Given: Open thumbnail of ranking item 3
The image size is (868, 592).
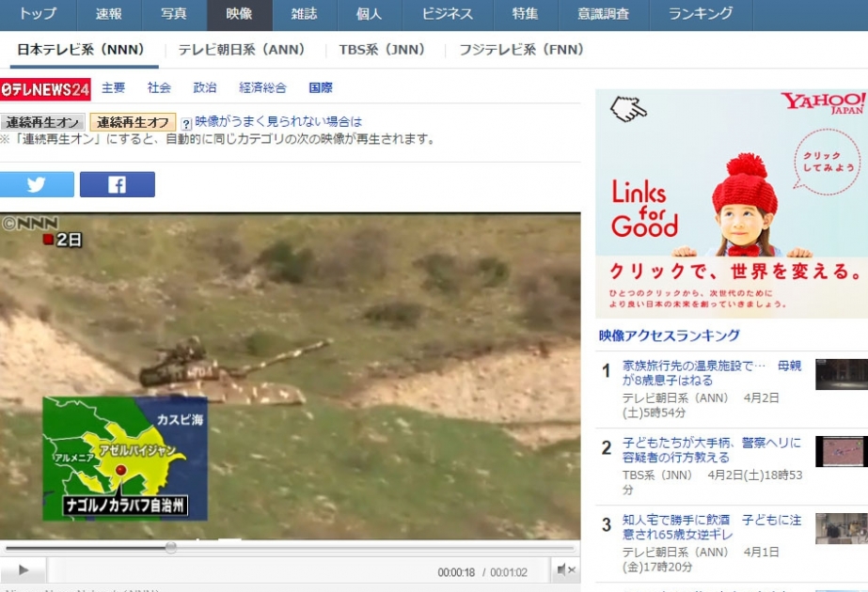Looking at the screenshot, I should (x=842, y=528).
